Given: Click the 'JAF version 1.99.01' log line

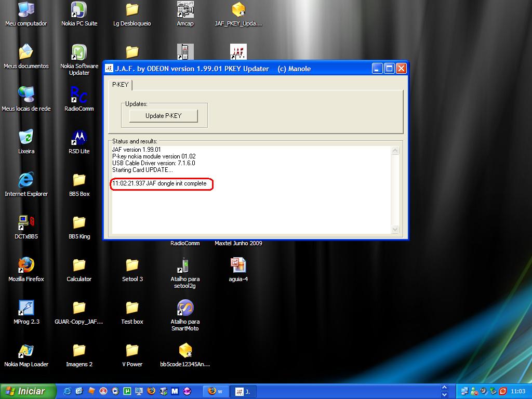Looking at the screenshot, I should 137,150.
